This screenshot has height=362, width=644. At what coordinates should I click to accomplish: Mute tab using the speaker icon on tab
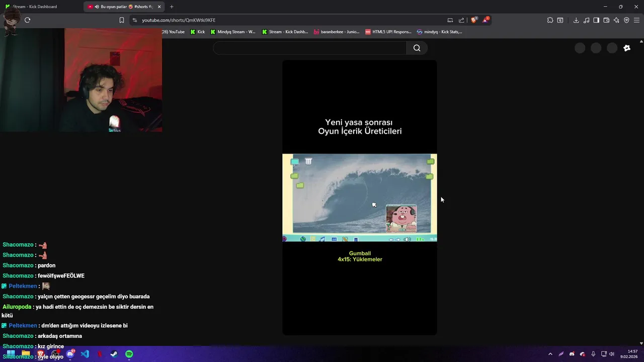pos(97,7)
